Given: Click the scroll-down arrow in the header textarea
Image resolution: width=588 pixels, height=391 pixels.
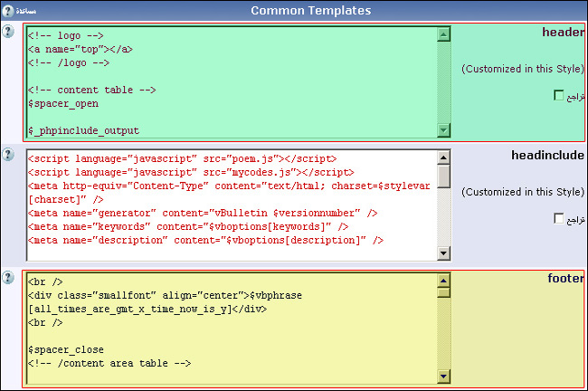Looking at the screenshot, I should pyautogui.click(x=443, y=131).
